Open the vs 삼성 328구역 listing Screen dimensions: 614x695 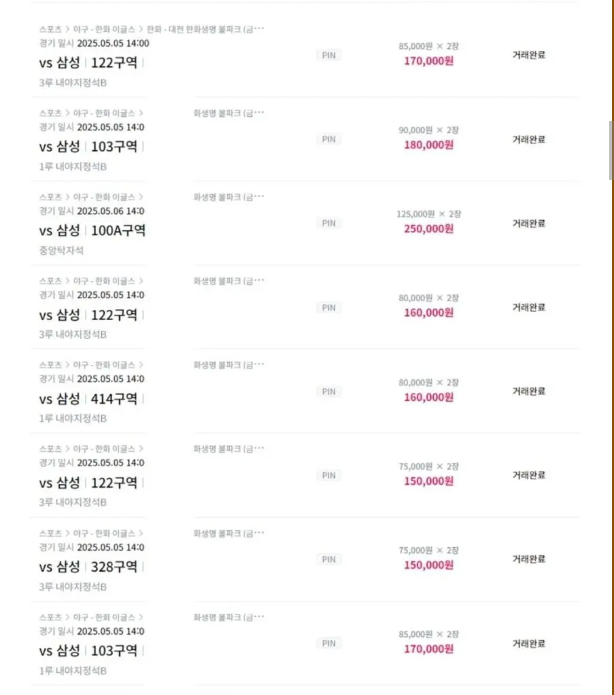point(88,567)
